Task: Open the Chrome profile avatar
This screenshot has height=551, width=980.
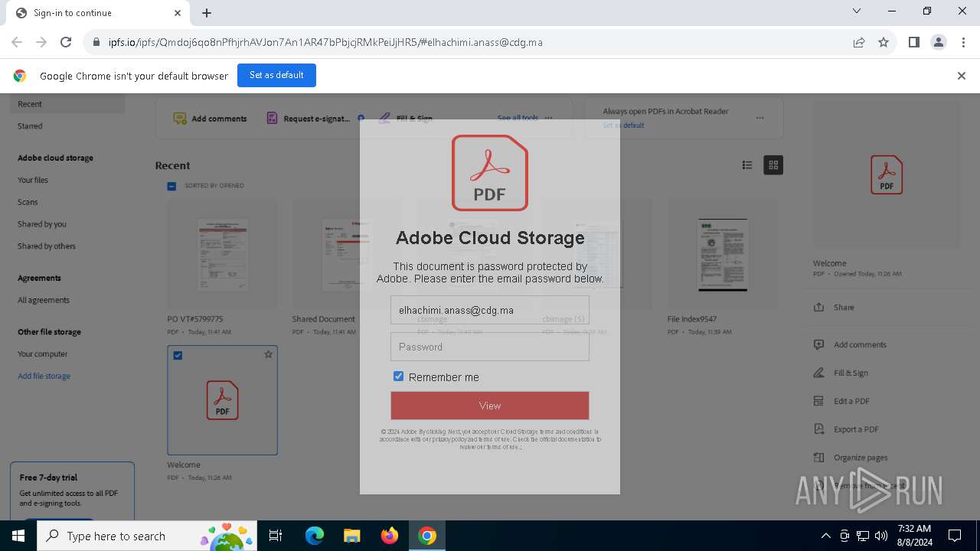Action: click(939, 42)
